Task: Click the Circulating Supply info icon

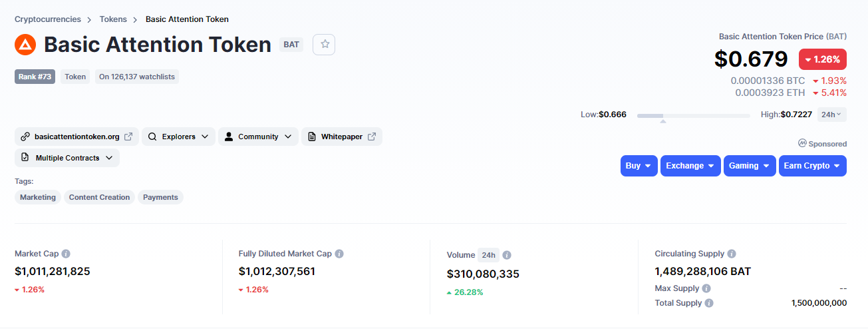Action: click(x=732, y=254)
